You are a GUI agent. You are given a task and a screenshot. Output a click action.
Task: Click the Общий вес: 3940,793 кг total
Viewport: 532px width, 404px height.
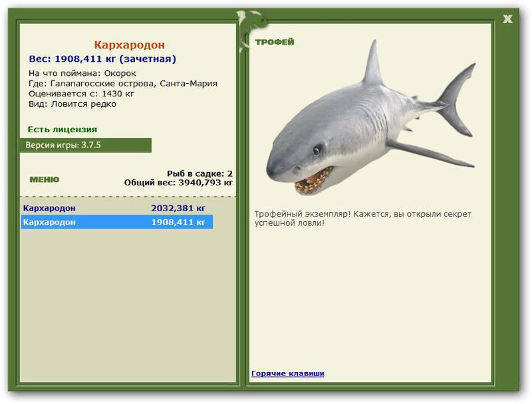point(178,183)
